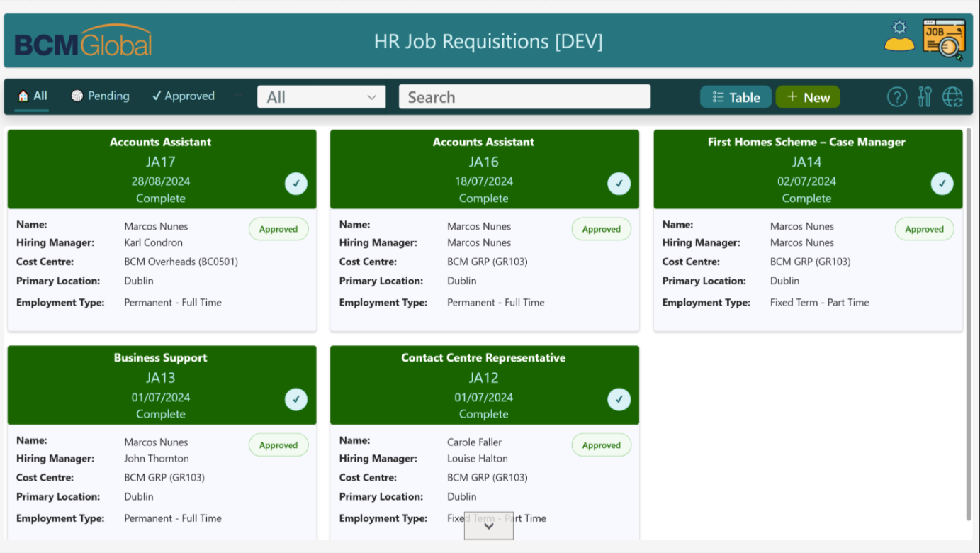Select the All home tab
This screenshot has height=553, width=980.
click(x=32, y=96)
